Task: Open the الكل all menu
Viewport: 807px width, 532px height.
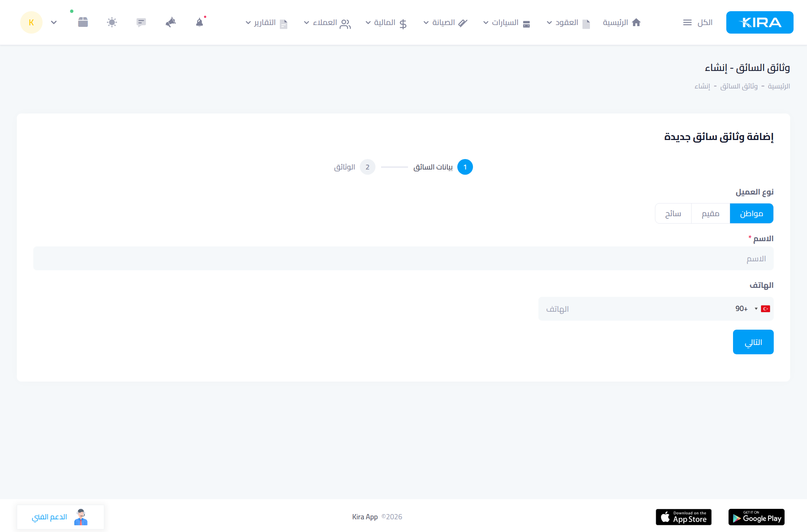Action: pos(705,22)
